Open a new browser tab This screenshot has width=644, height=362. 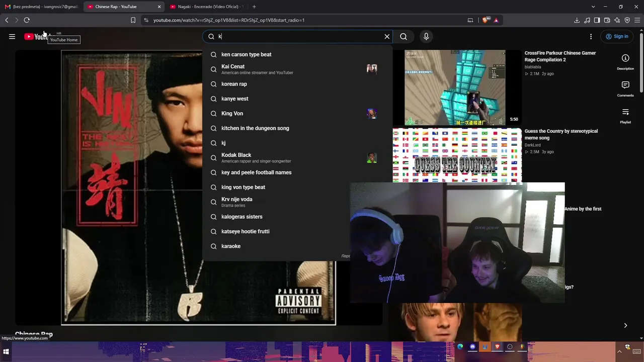point(254,7)
